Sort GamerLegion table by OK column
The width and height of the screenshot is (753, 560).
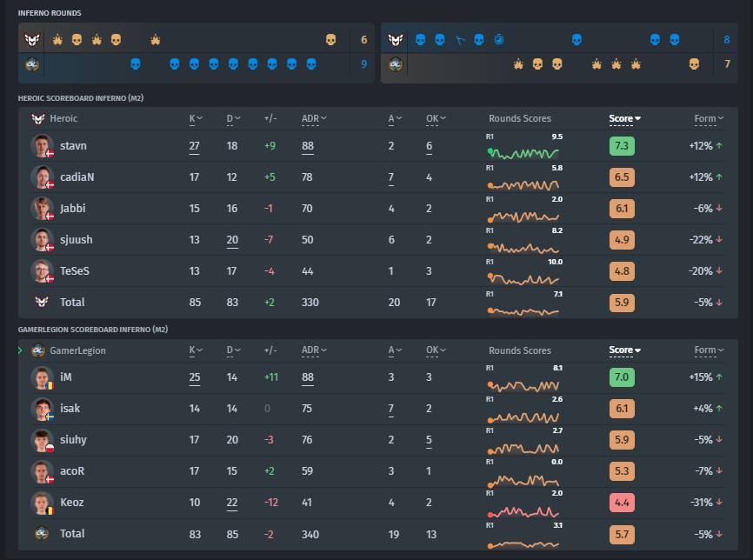tap(436, 350)
